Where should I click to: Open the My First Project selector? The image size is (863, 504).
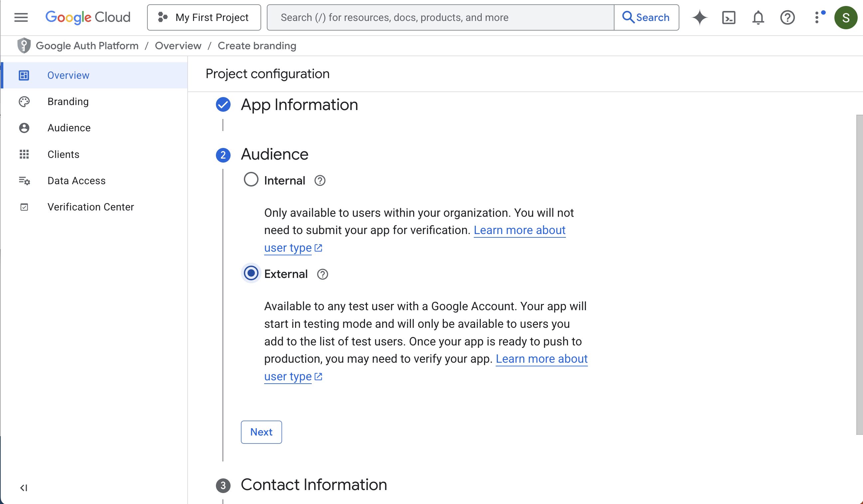click(204, 17)
